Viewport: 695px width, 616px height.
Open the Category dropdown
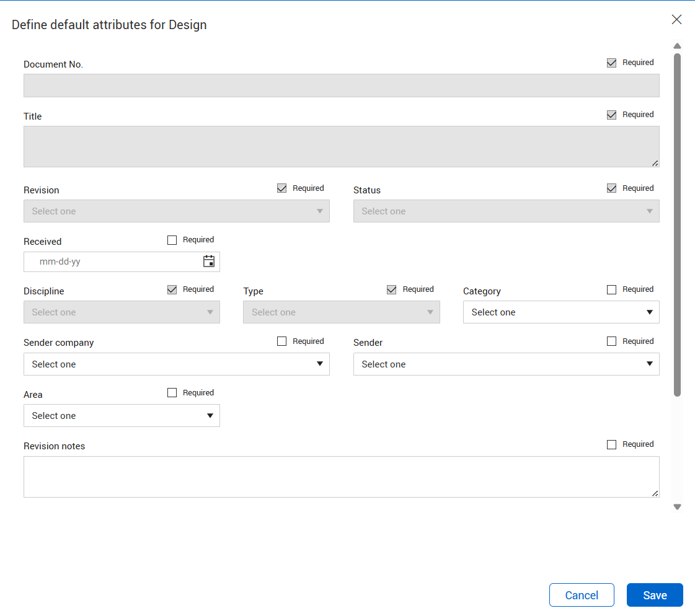(x=560, y=312)
